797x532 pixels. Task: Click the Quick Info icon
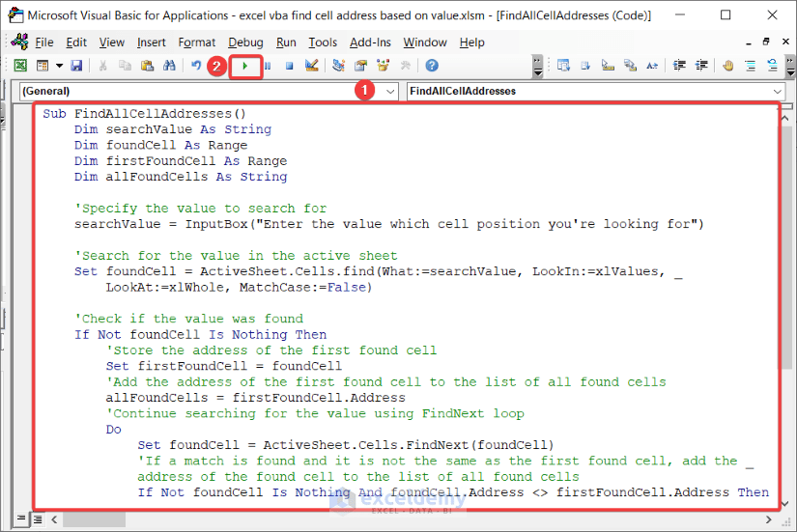608,66
